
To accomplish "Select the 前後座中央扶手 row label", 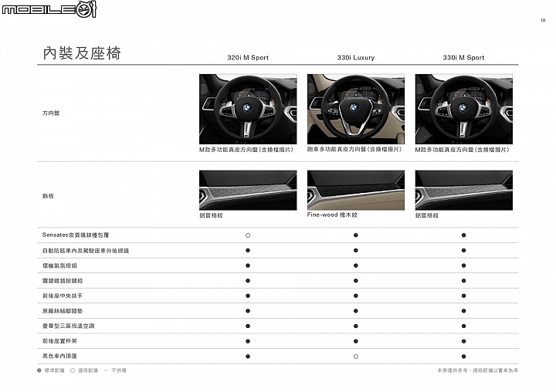I will pos(63,296).
